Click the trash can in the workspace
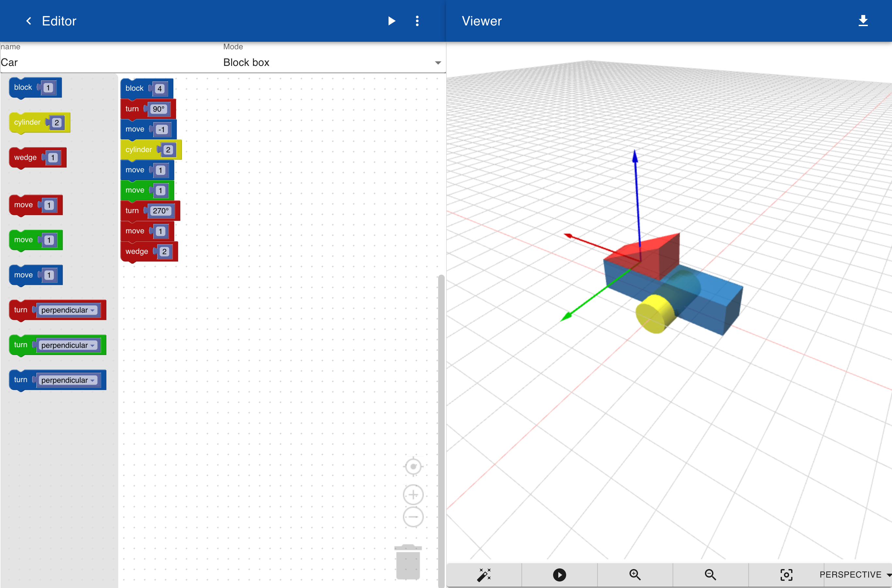Viewport: 892px width, 588px height. coord(408,562)
